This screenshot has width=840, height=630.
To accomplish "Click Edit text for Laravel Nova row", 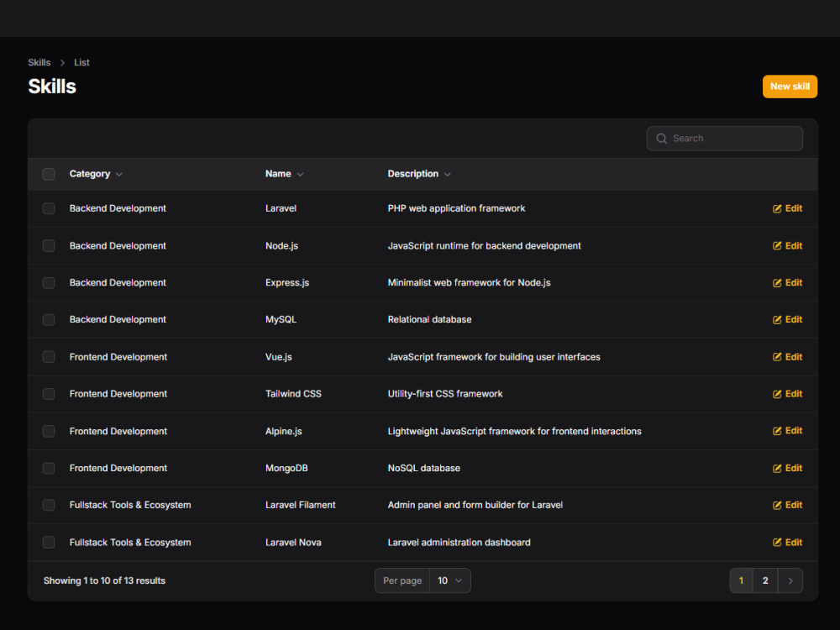I will (794, 542).
